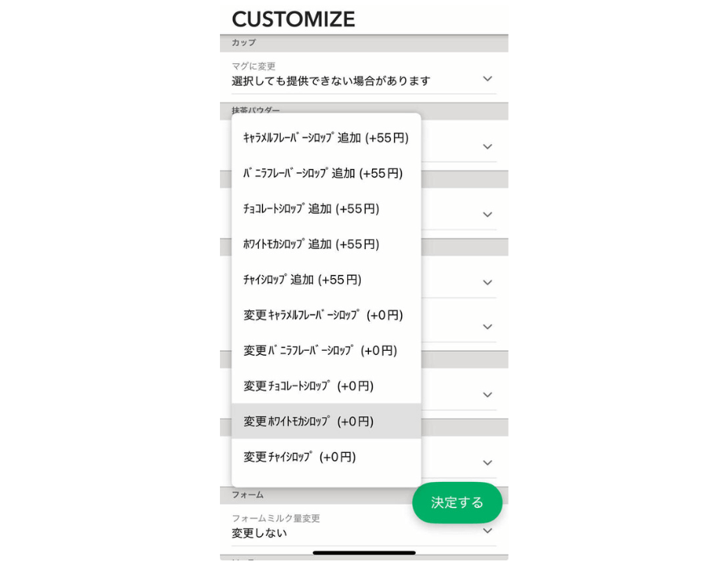Image resolution: width=728 pixels, height=566 pixels.
Task: Pick 変更 チョコレートシロップ (+0円) option
Action: (309, 386)
